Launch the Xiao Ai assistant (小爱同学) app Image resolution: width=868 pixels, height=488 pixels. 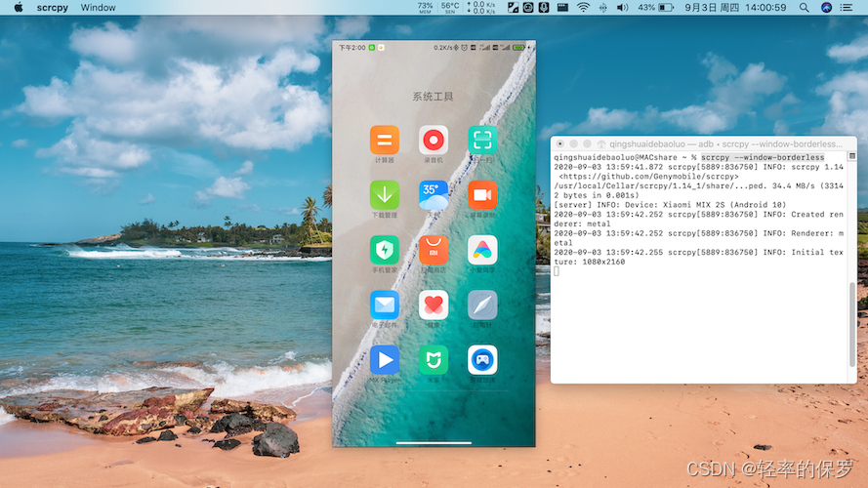click(x=482, y=250)
